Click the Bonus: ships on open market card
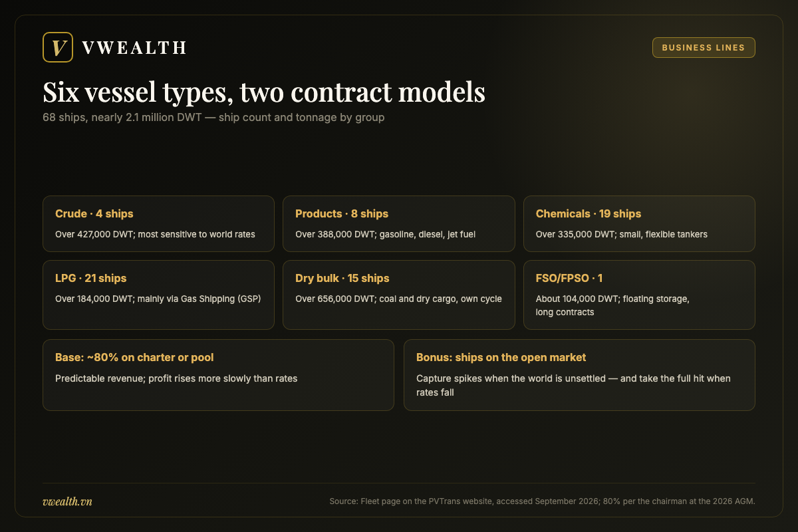798x532 pixels. pyautogui.click(x=579, y=375)
